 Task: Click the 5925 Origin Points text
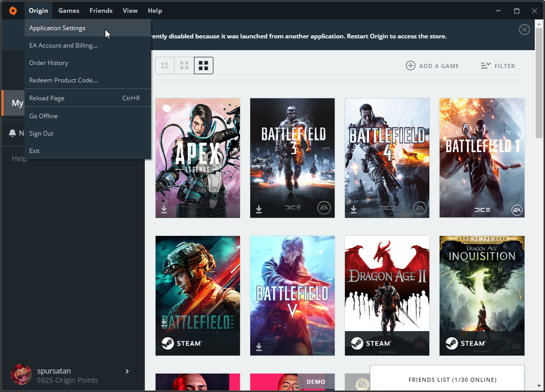coord(68,380)
